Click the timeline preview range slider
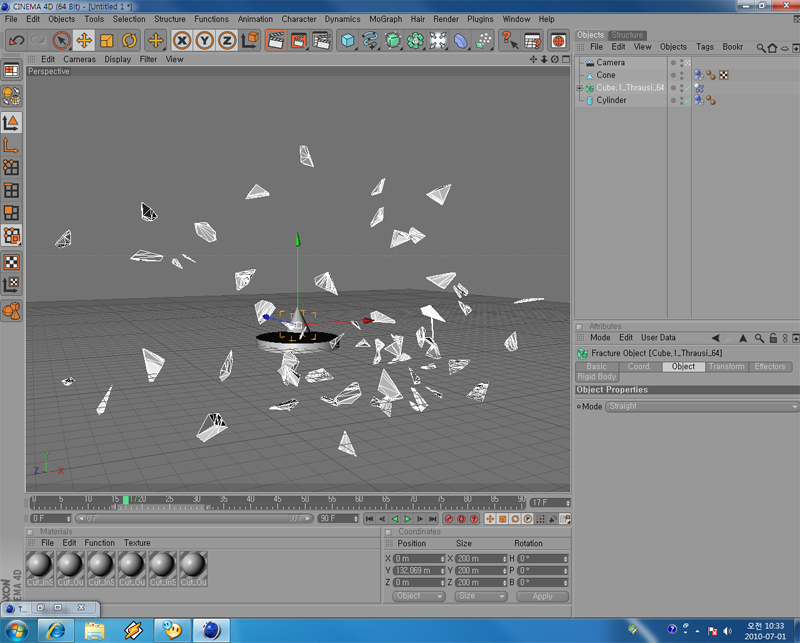 (x=194, y=518)
